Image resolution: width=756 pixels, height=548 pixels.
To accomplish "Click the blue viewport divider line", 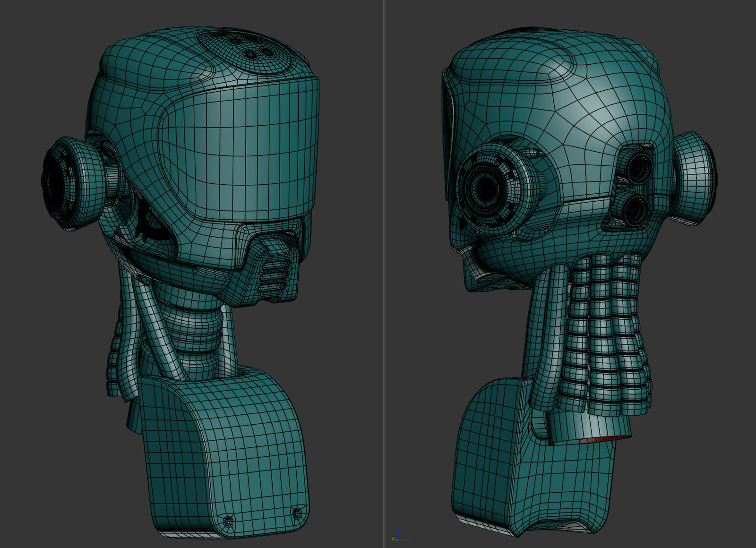I will pos(384,274).
